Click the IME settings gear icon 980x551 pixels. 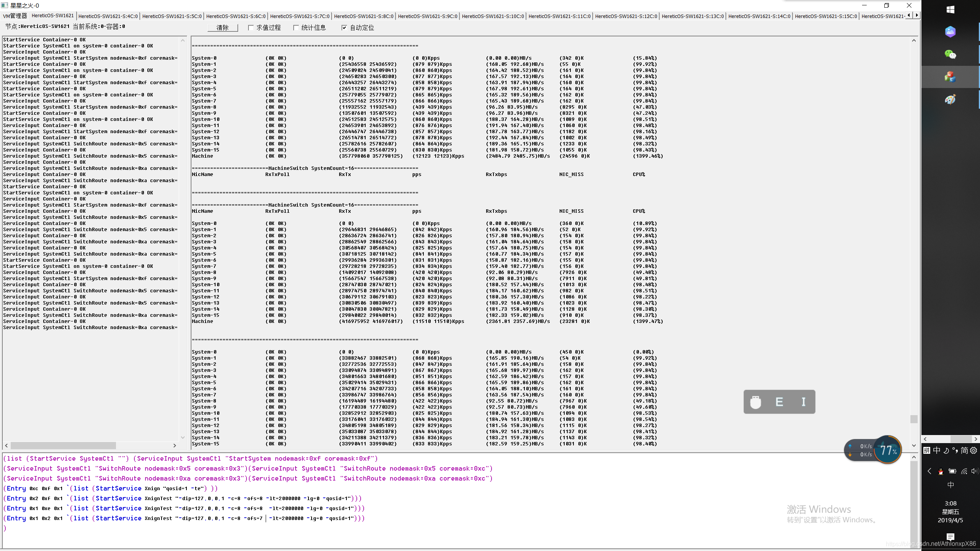point(973,450)
